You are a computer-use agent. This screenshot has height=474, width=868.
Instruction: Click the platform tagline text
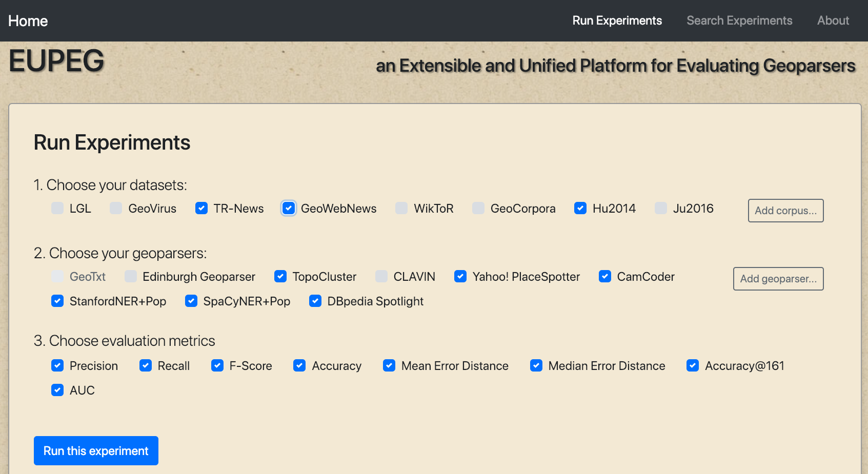615,66
